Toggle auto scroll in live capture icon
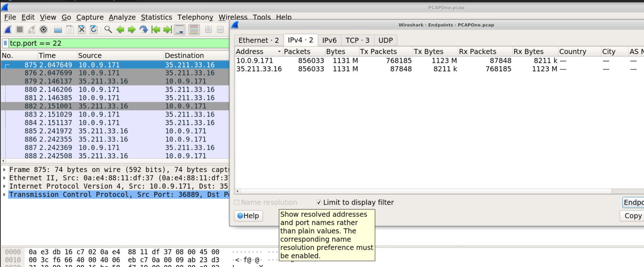644x267 pixels. click(179, 29)
